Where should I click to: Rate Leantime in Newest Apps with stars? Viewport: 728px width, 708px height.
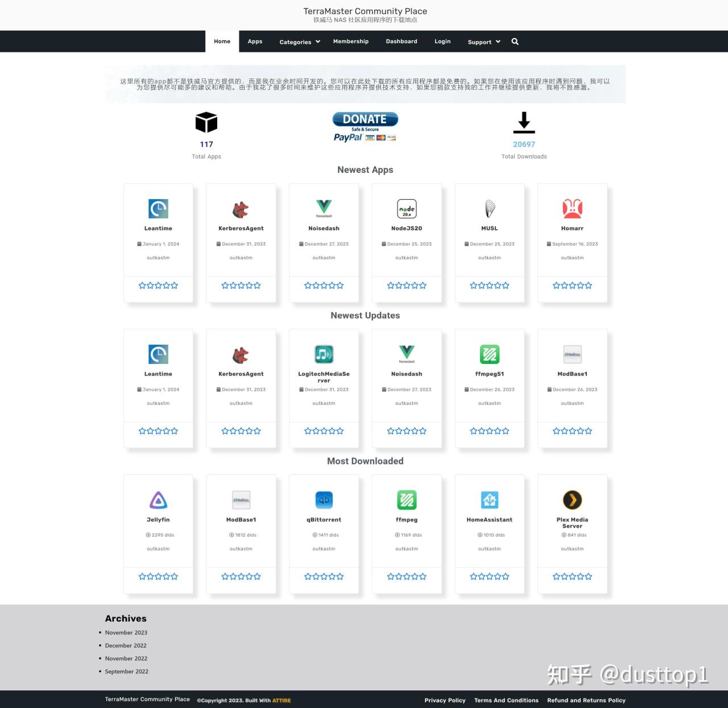tap(158, 285)
